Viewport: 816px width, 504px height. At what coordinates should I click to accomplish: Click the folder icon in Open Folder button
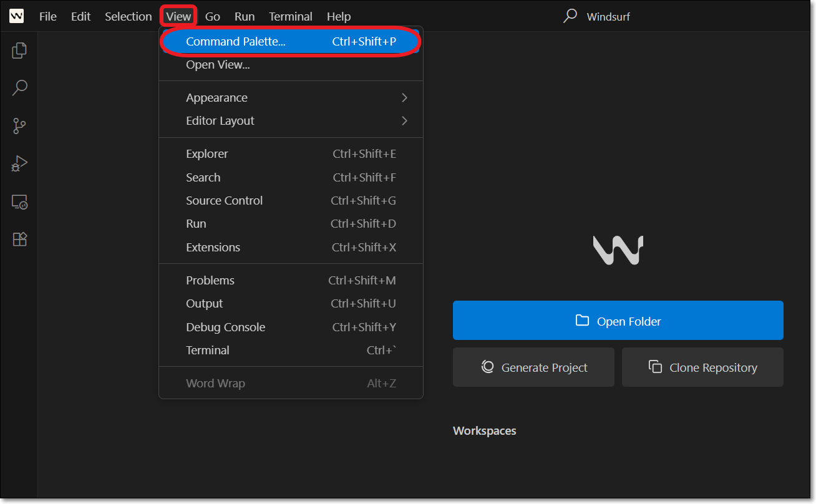(582, 321)
